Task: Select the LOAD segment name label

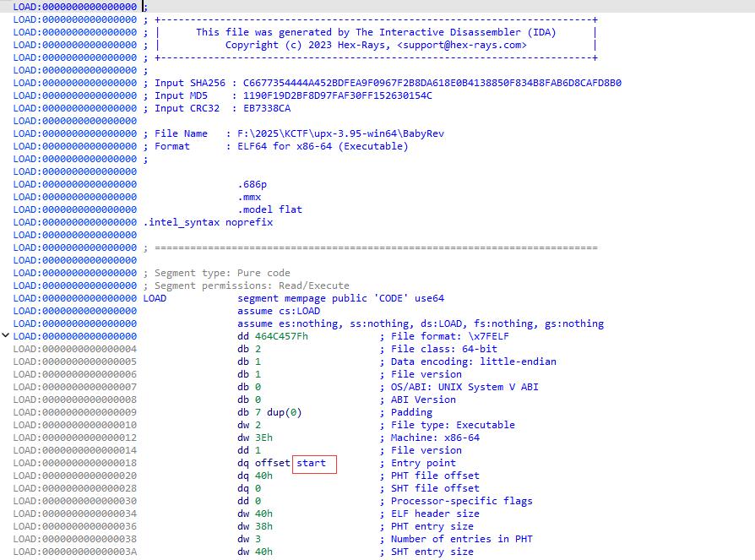Action: coord(155,298)
